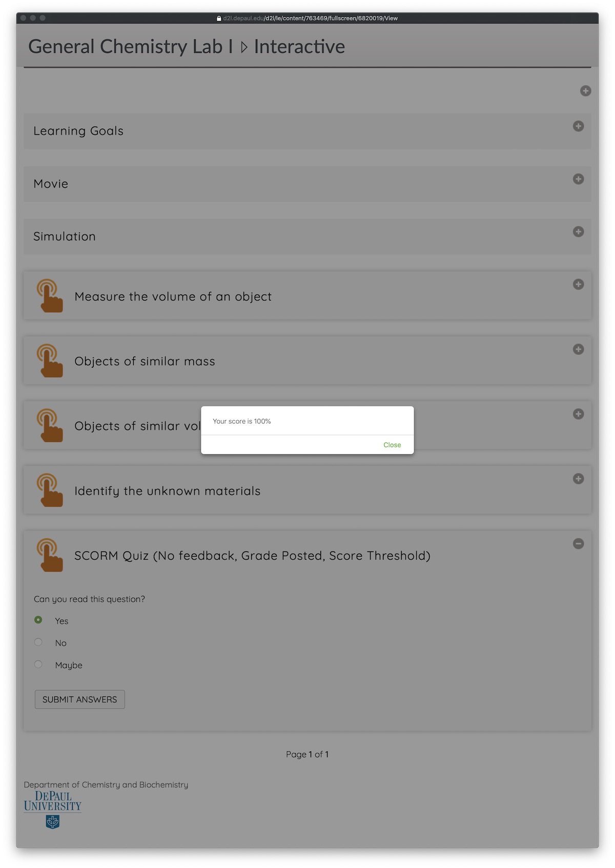The width and height of the screenshot is (615, 868).
Task: Select the Maybe radio button
Action: [x=38, y=664]
